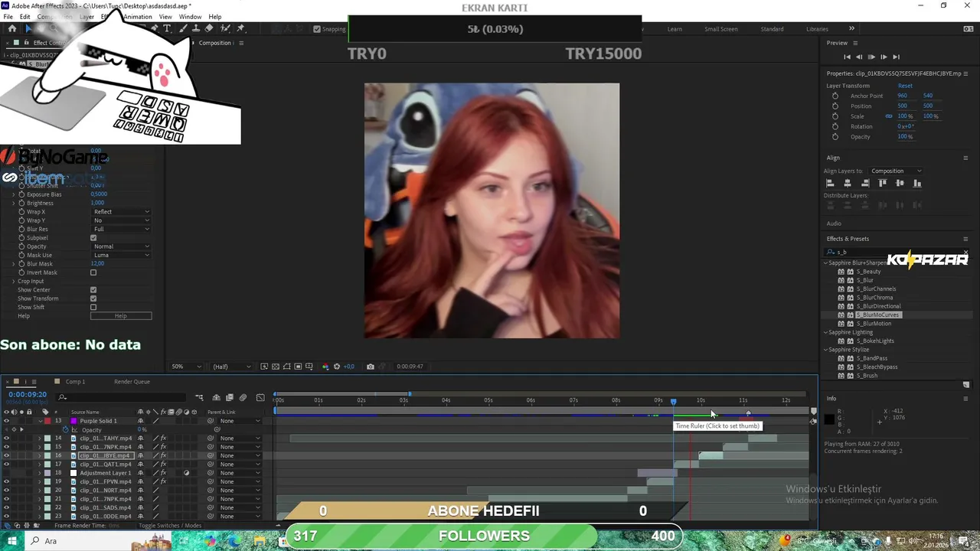Screen dimensions: 980x551
Task: Expand the Crop Input group
Action: point(13,281)
